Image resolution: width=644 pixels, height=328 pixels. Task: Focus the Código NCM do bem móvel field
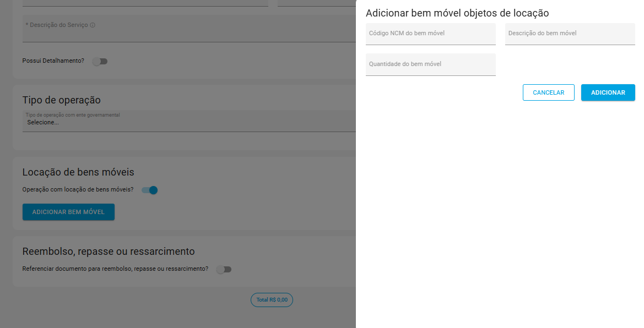click(430, 34)
